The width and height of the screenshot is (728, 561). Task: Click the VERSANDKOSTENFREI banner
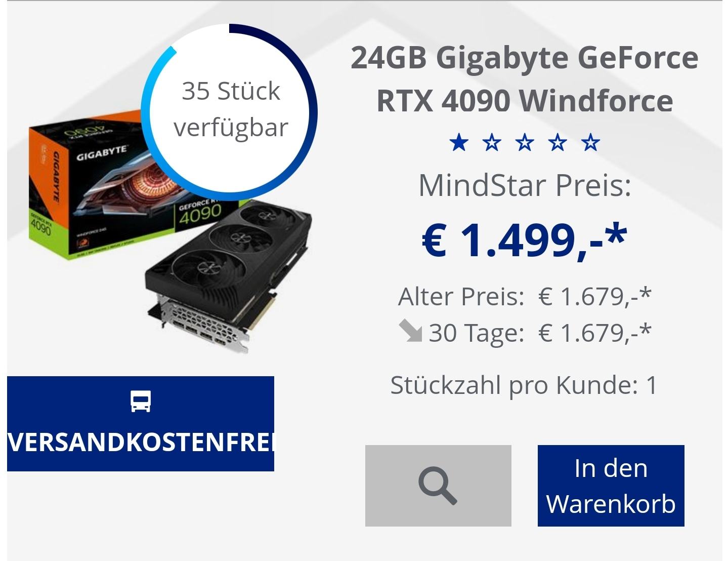(141, 424)
